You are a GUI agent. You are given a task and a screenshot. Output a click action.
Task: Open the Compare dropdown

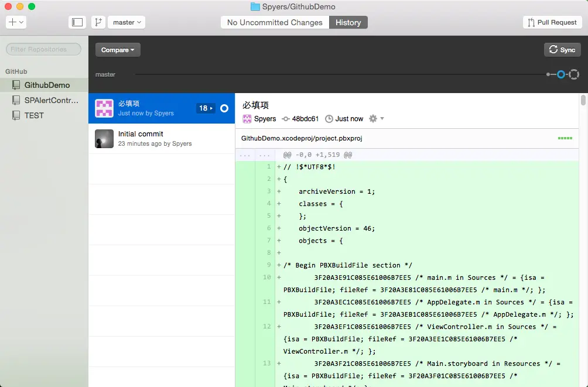coord(118,50)
